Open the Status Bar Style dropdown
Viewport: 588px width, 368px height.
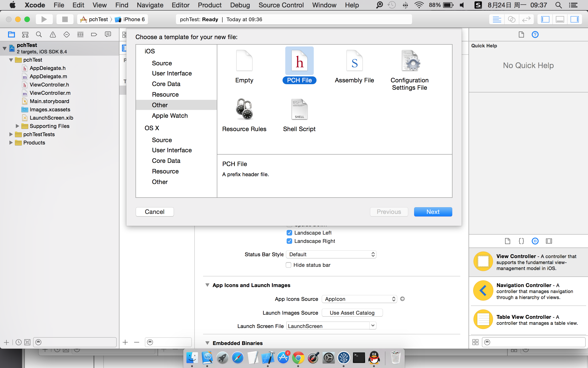pos(331,254)
